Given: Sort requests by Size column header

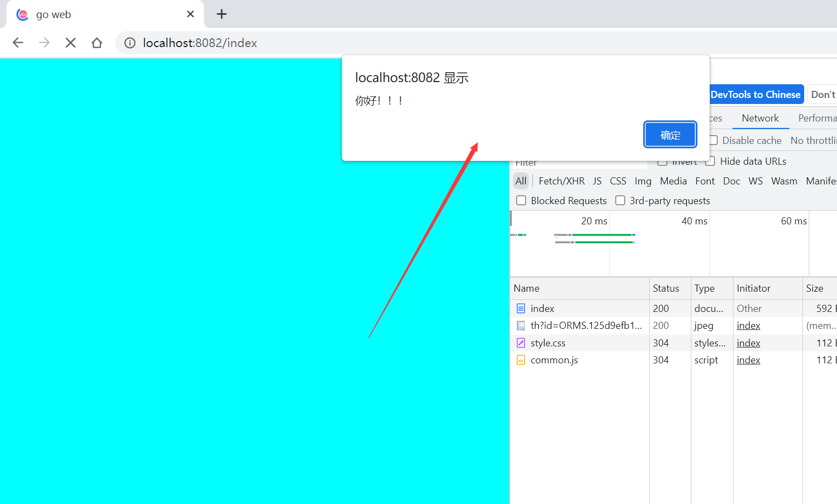Looking at the screenshot, I should (x=819, y=288).
